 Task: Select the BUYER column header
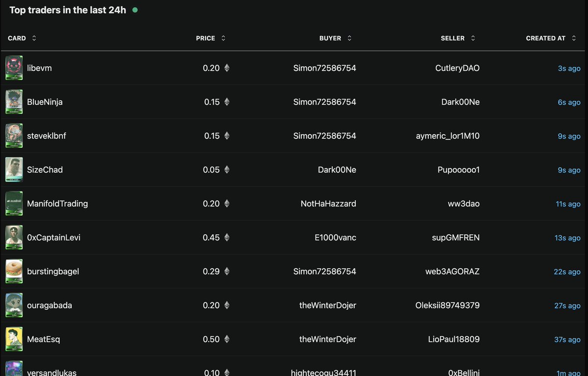(330, 38)
